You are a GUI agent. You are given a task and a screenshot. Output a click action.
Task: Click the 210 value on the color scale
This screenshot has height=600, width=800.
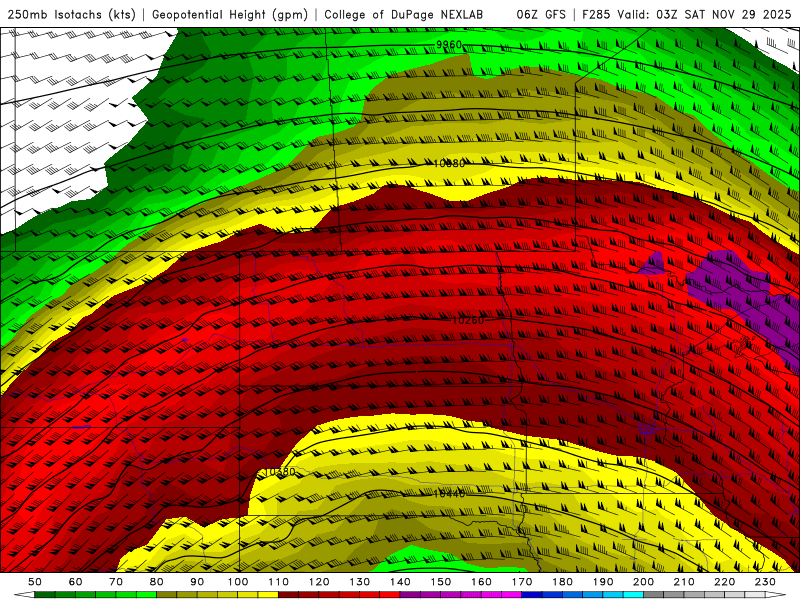pyautogui.click(x=685, y=582)
